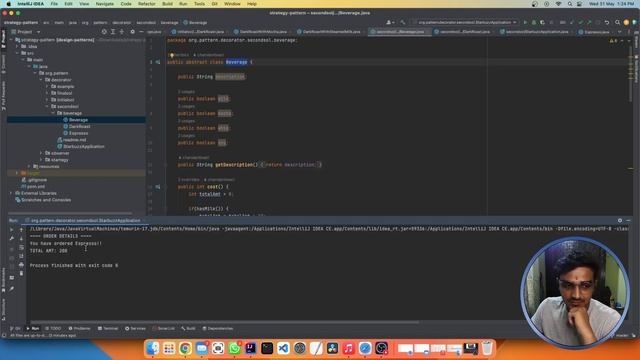This screenshot has width=640, height=360.
Task: Rerun the application in Run panel
Action: (11, 230)
